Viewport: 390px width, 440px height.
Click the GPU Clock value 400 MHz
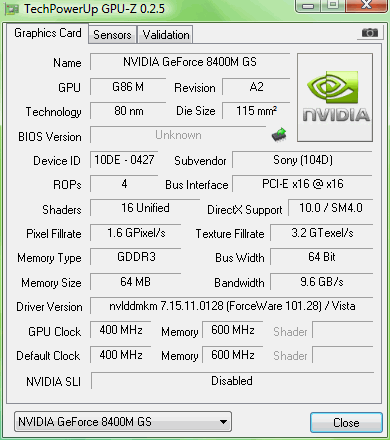pos(121,330)
